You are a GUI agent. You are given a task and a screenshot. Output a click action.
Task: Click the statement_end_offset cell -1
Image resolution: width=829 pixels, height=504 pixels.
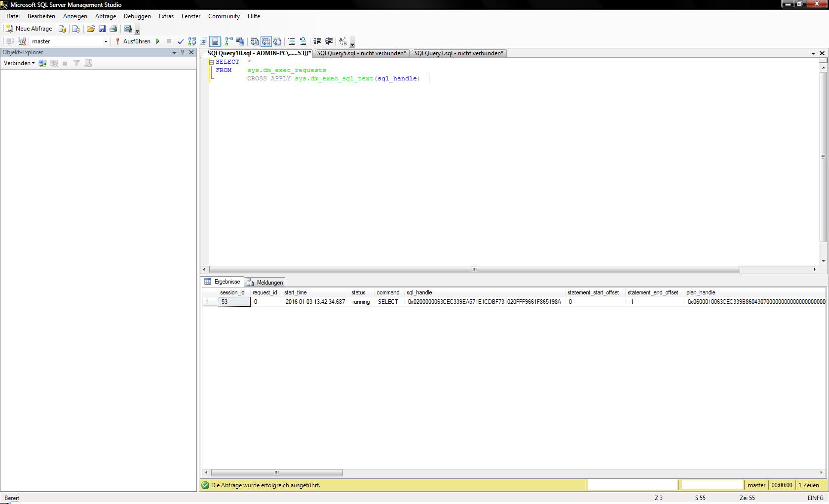[x=654, y=302]
